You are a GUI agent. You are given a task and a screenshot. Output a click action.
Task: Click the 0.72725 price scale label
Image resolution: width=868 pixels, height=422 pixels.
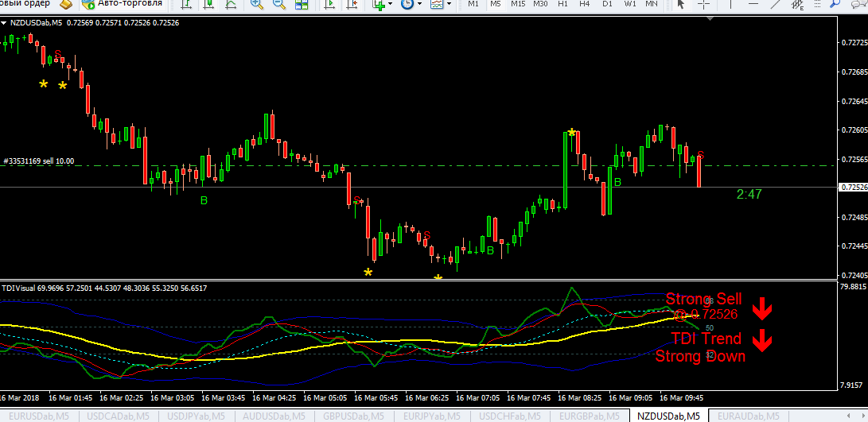854,43
